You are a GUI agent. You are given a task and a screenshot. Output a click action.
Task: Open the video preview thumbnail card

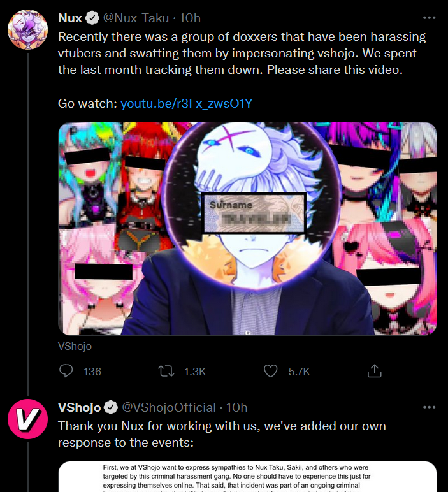coord(247,229)
